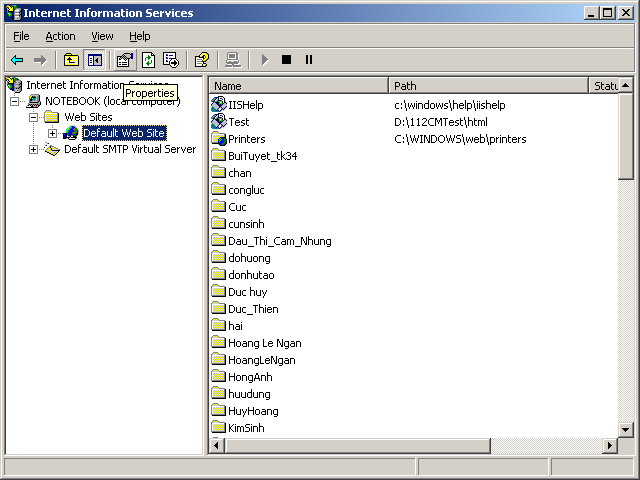Click the Connect to computer toolbar icon

pyautogui.click(x=233, y=60)
